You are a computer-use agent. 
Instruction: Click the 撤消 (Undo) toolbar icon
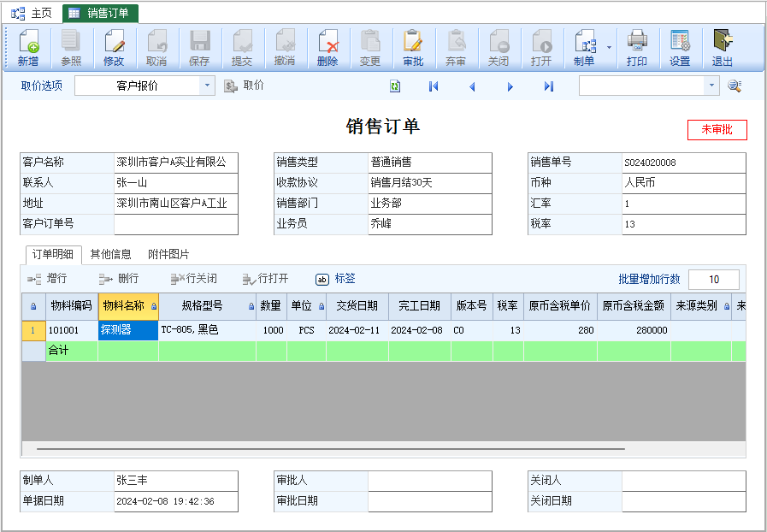(x=285, y=48)
